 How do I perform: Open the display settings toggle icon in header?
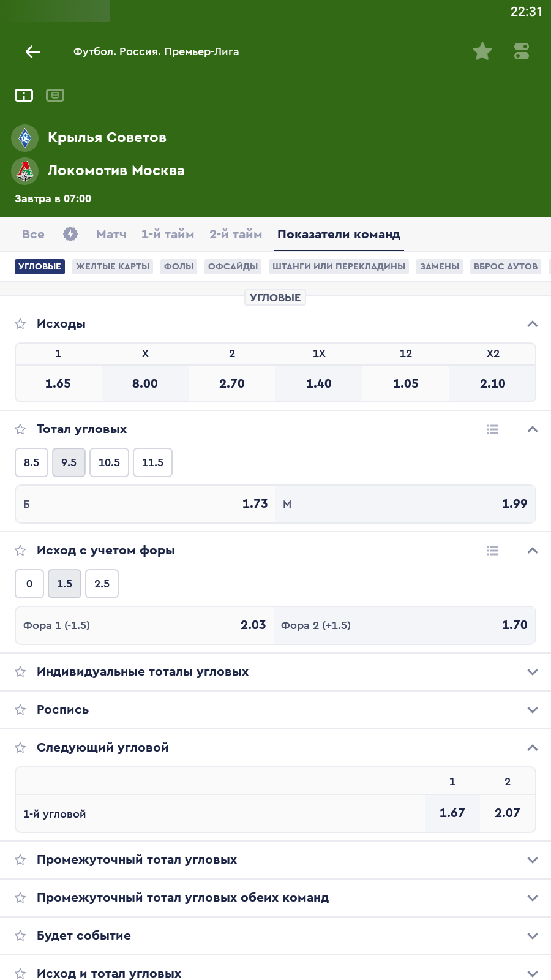point(522,51)
